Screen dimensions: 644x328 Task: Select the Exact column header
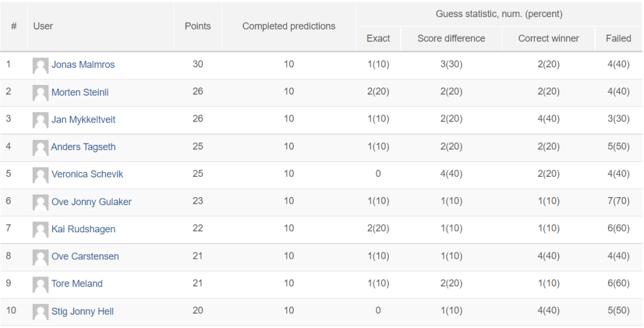378,38
